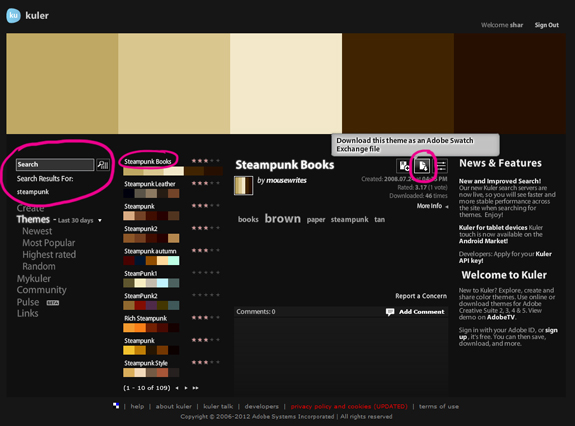Screen dimensions: 575x426
Task: Click the Pulse BETA badge
Action: pos(53,303)
